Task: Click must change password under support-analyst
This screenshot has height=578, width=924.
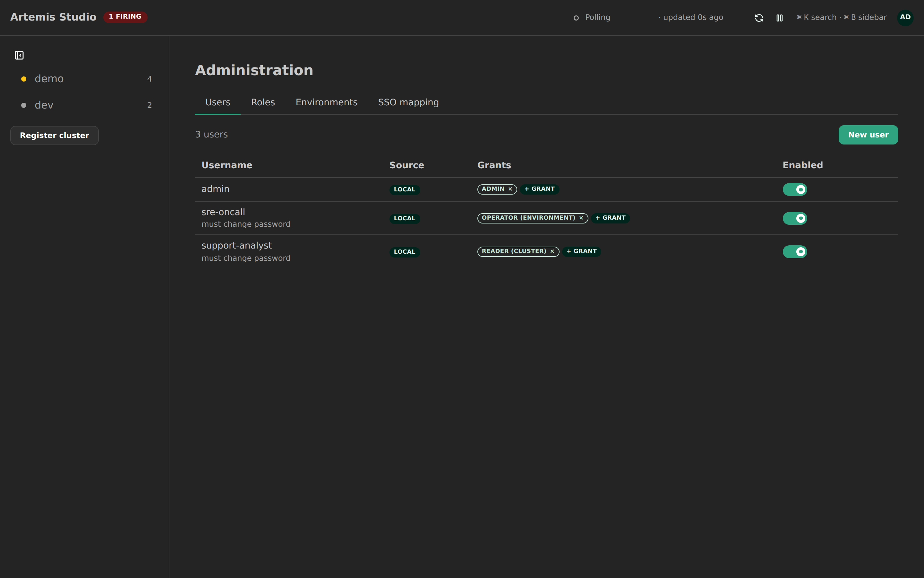Action: click(x=246, y=258)
